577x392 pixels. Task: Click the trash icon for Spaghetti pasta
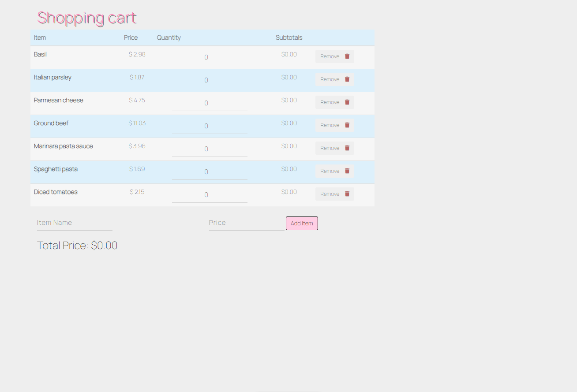click(x=347, y=171)
